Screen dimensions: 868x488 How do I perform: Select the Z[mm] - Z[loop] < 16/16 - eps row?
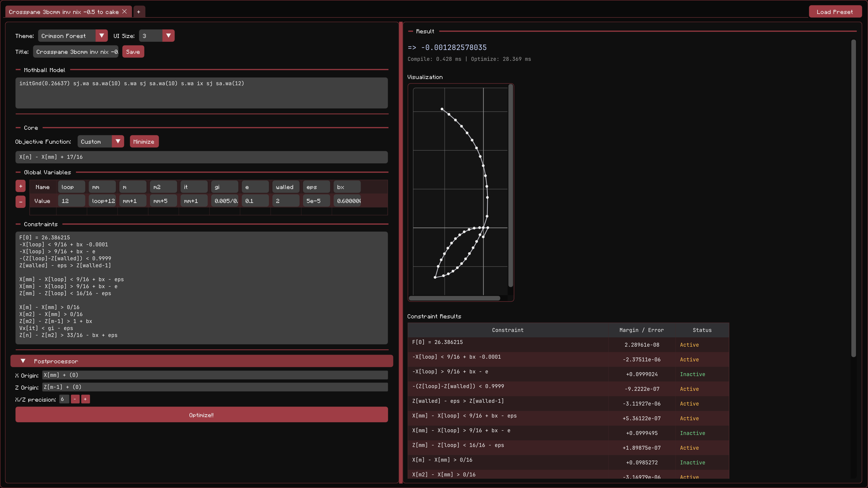(568, 448)
